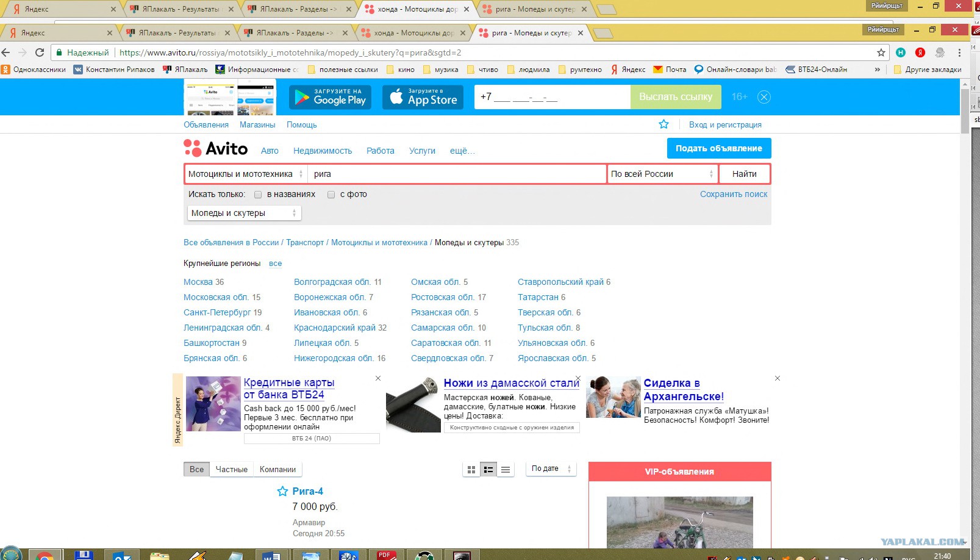This screenshot has width=980, height=560.
Task: Click the page vertical scrollbar thumb
Action: click(965, 110)
